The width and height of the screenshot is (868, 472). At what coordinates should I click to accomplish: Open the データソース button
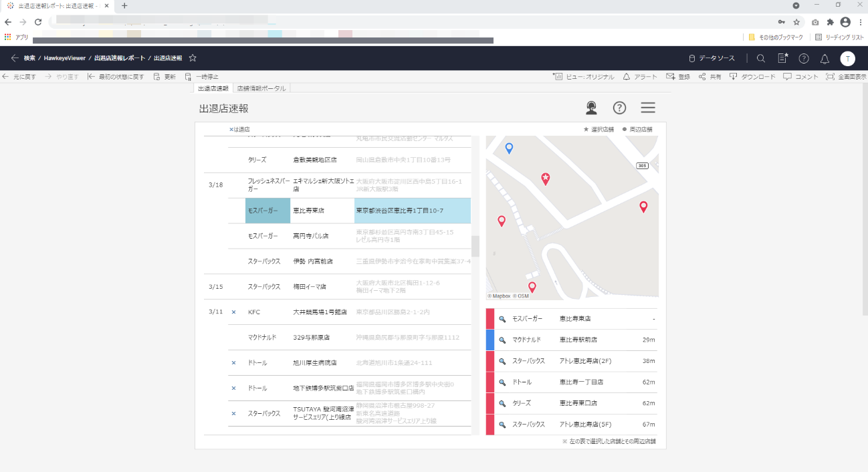tap(712, 58)
